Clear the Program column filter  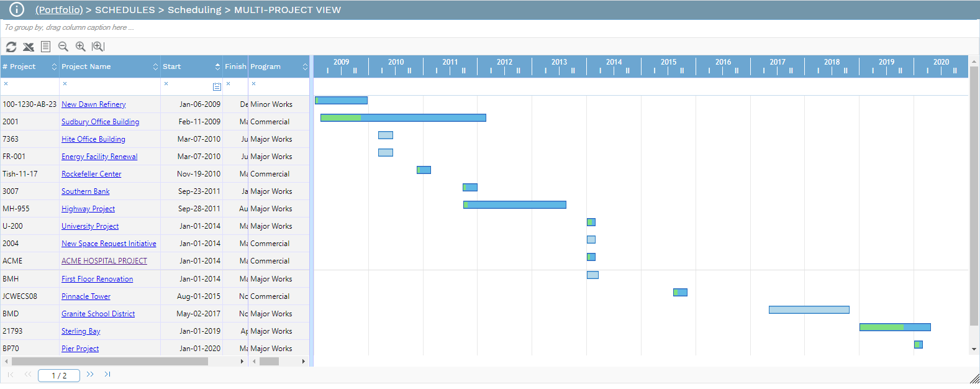[254, 83]
